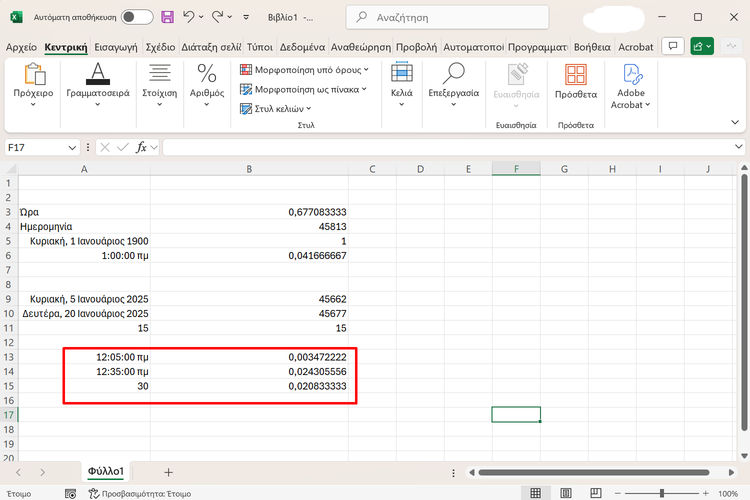
Task: Expand the Name Box dropdown arrow
Action: (72, 147)
